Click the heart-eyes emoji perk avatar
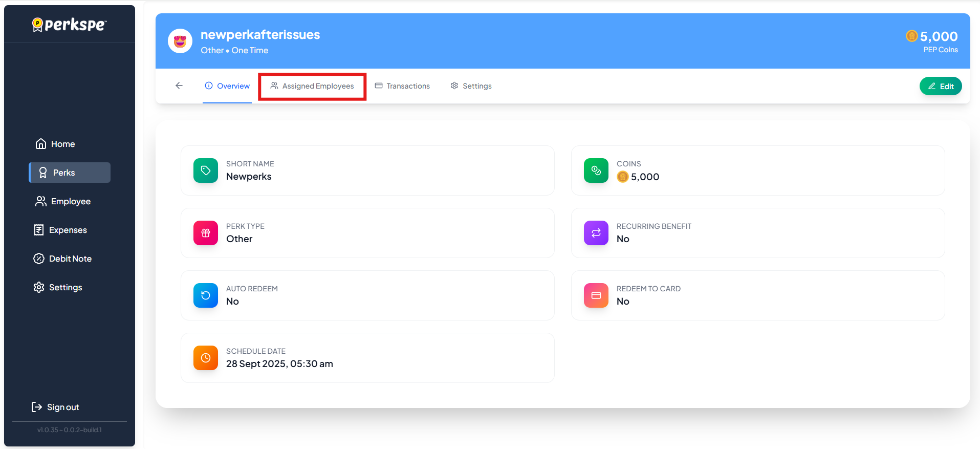The width and height of the screenshot is (980, 449). [x=180, y=41]
